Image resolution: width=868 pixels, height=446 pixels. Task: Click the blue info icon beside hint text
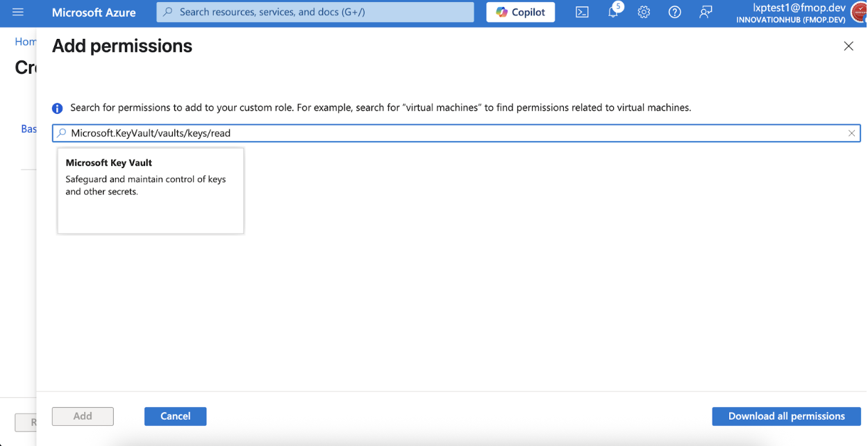tap(58, 108)
